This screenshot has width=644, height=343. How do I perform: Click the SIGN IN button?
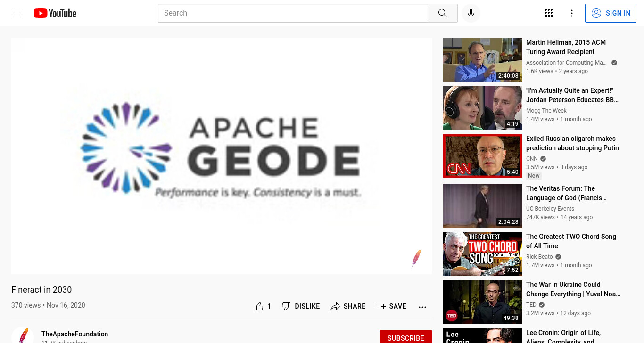click(611, 13)
